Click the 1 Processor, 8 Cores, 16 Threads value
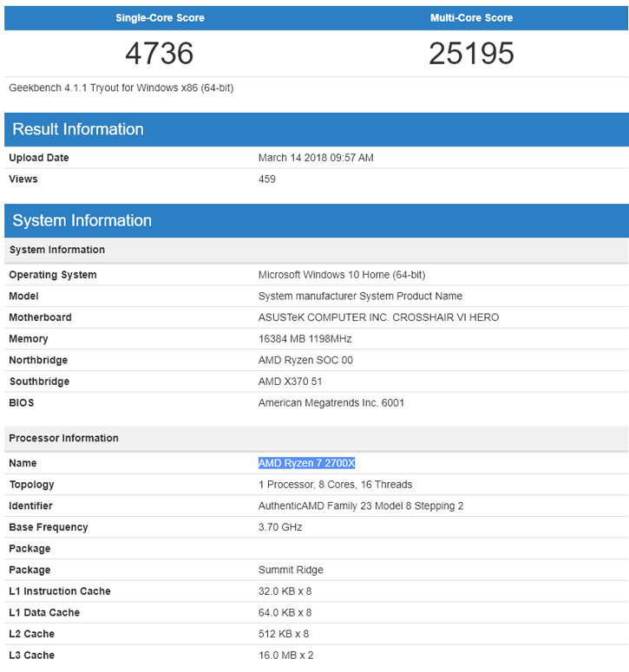The image size is (629, 672). (x=335, y=485)
